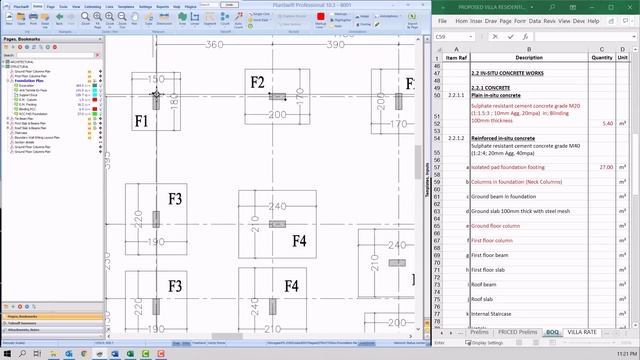This screenshot has height=360, width=640.
Task: Expand the First Slab & Beams Plan node
Action: click(8, 123)
